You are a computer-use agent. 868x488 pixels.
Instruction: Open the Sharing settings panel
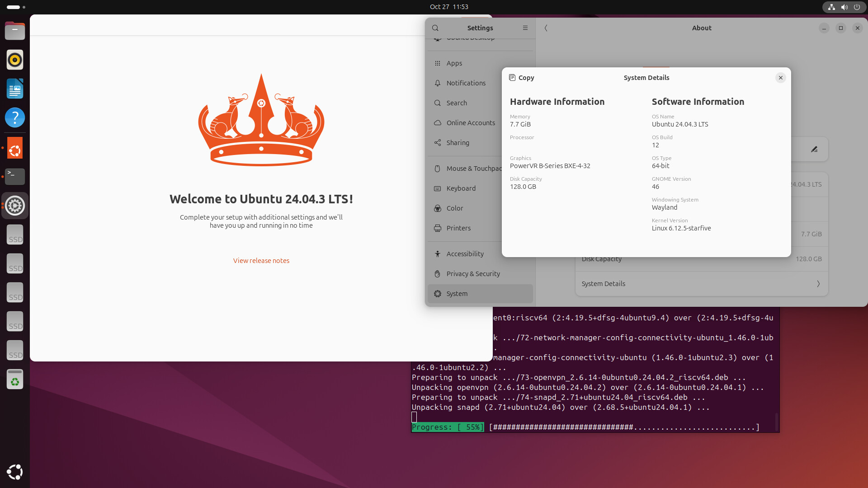pos(458,143)
